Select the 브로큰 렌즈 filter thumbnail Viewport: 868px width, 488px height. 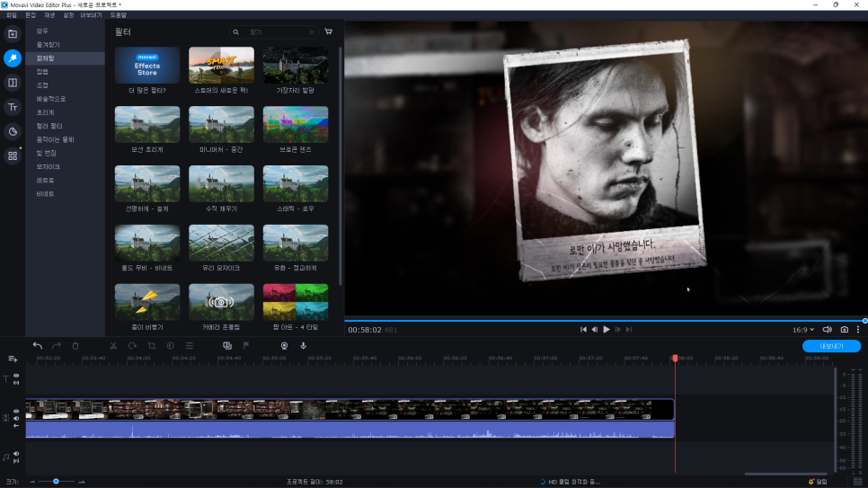(296, 125)
